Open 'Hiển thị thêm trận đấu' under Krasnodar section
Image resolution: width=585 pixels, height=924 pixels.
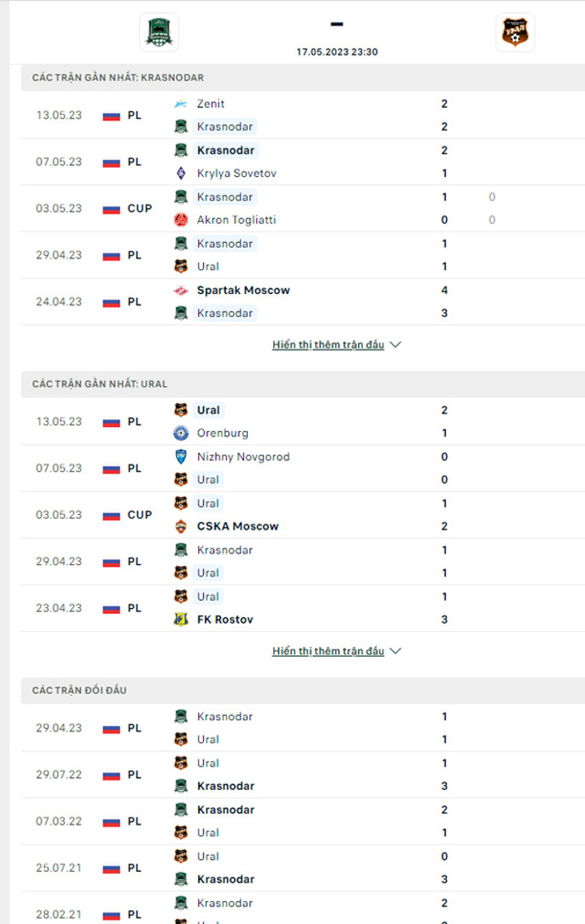328,345
